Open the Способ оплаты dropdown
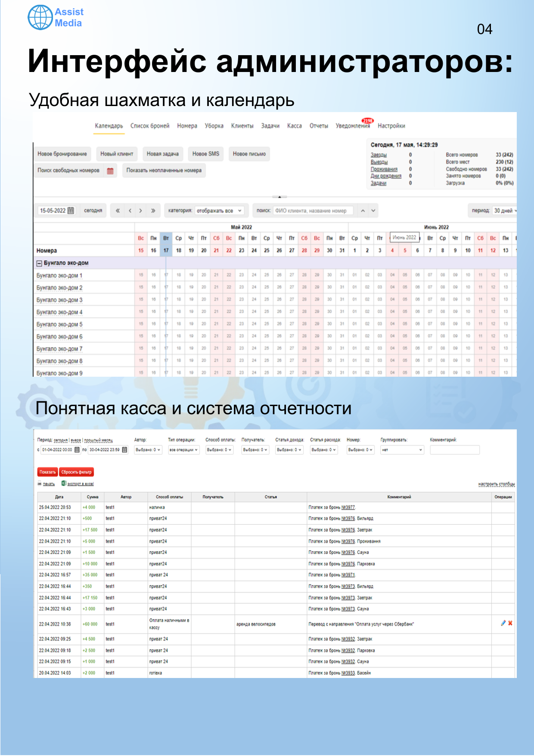534x756 pixels. (219, 450)
